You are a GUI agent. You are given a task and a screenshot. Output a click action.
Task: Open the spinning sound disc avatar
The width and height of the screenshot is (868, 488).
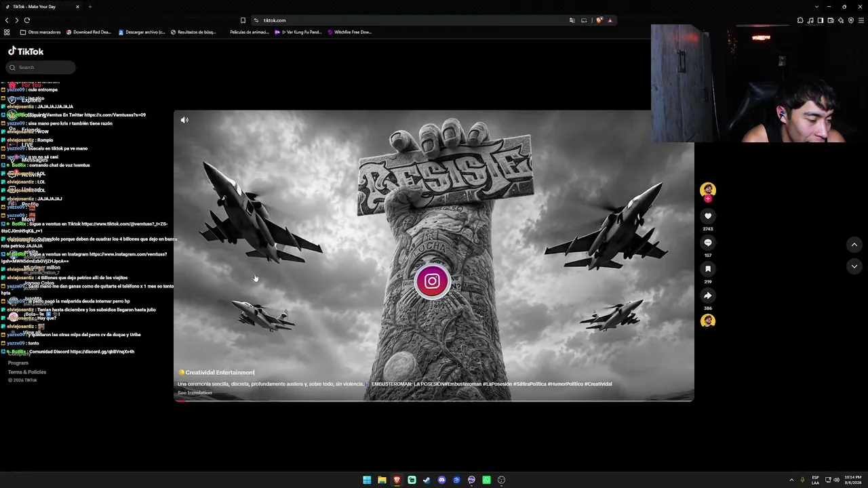click(708, 321)
